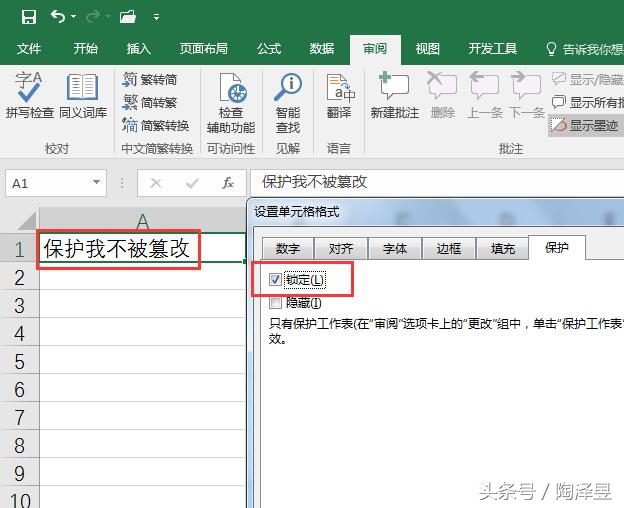Switch to the 开发工具 tab
The image size is (624, 508).
point(492,49)
